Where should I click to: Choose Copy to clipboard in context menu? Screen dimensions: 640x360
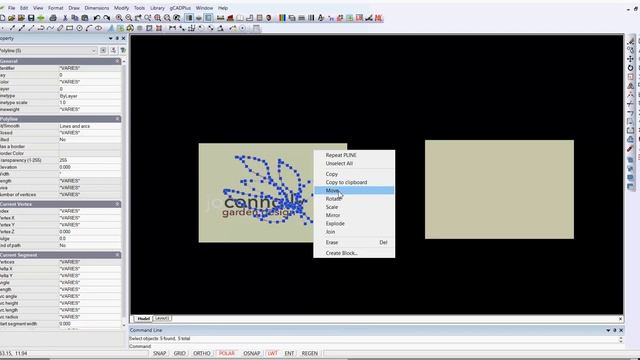click(354, 182)
